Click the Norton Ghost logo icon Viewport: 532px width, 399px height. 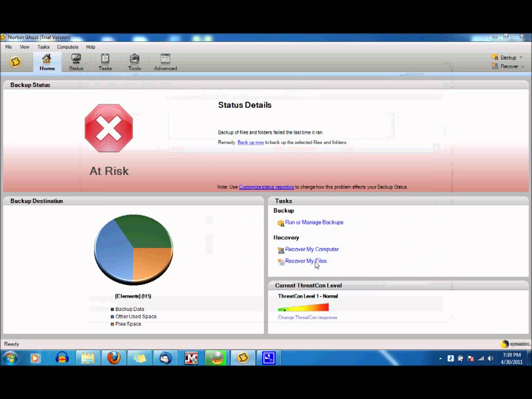click(16, 62)
